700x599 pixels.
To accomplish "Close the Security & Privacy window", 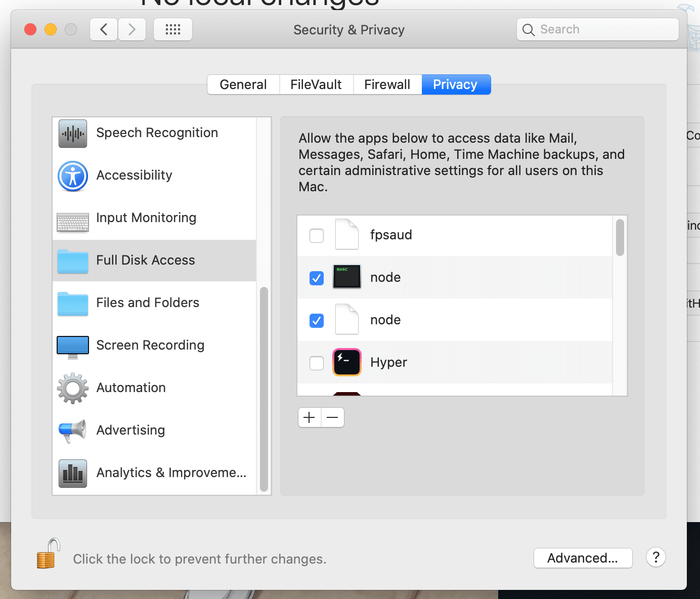I will [30, 29].
